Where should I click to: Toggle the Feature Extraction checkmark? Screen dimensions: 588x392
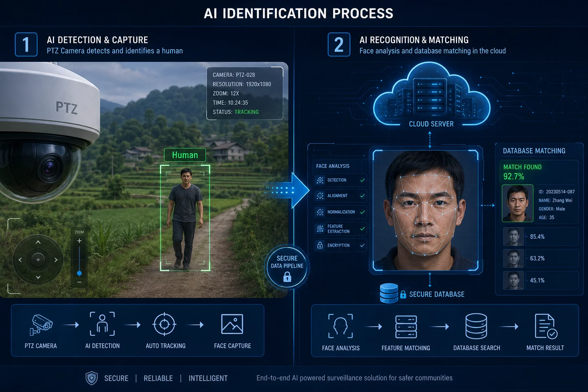[x=362, y=229]
